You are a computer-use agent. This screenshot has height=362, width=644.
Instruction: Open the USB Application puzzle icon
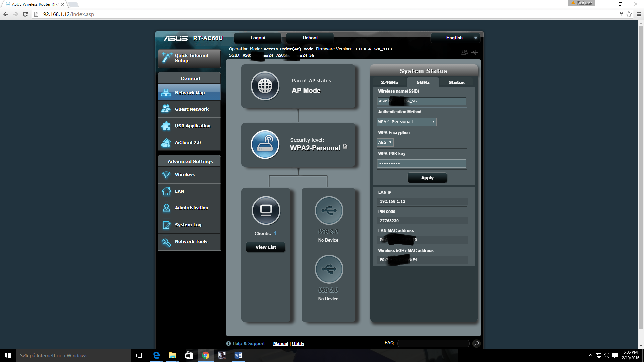166,126
